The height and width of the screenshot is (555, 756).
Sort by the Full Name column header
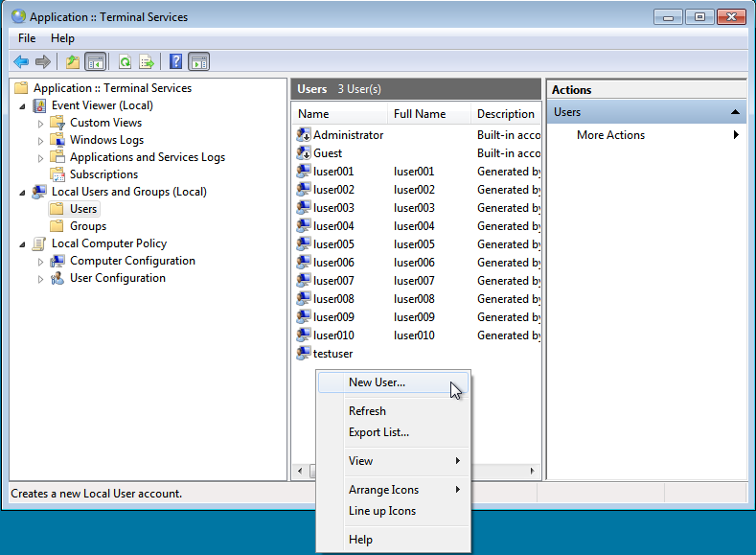point(420,114)
